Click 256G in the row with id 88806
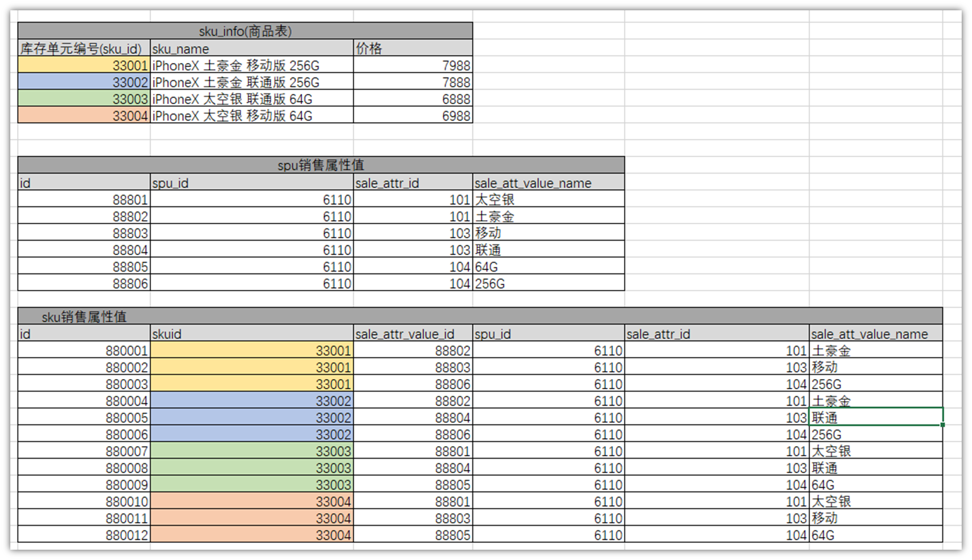Screen dimensions: 972x560 (x=549, y=283)
